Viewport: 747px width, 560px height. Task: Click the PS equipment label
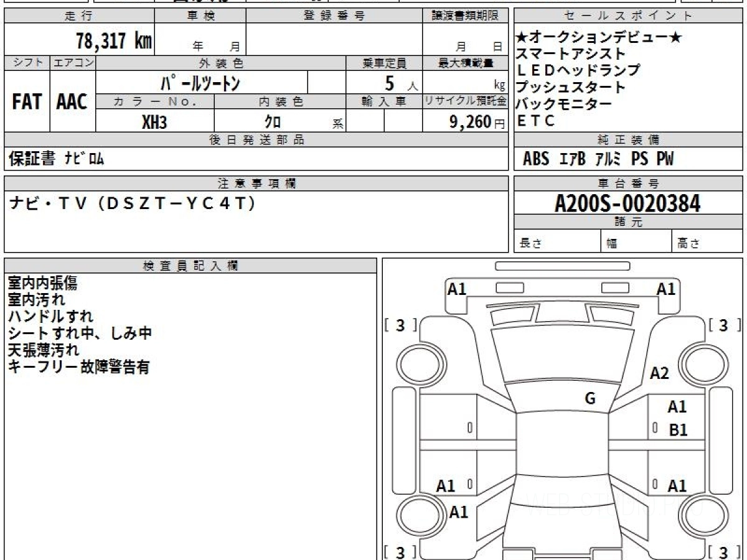[639, 159]
